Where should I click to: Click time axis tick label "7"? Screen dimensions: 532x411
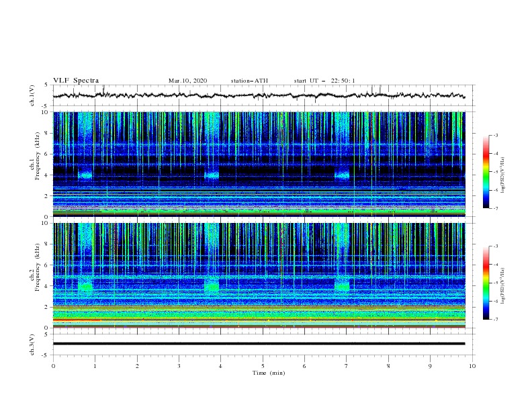pyautogui.click(x=347, y=366)
